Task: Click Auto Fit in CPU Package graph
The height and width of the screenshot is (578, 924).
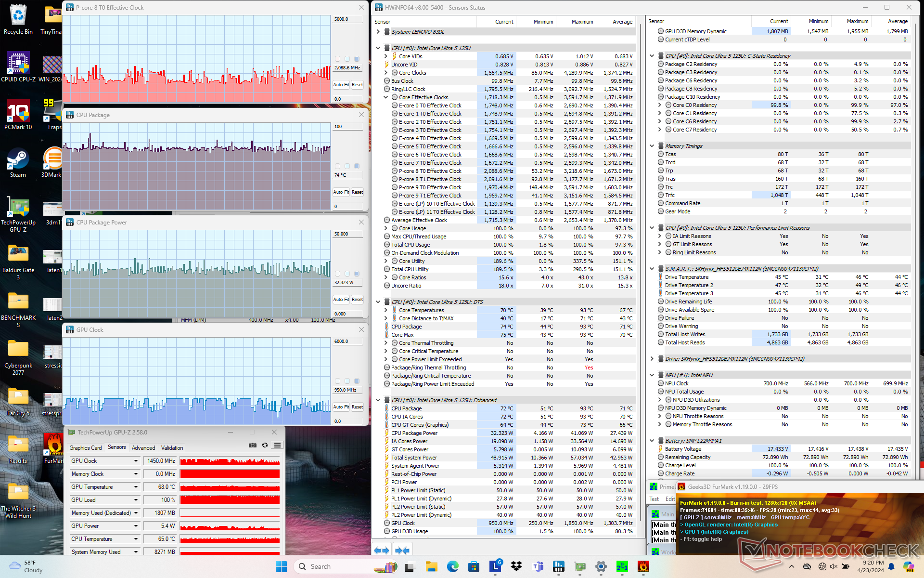Action: 341,192
